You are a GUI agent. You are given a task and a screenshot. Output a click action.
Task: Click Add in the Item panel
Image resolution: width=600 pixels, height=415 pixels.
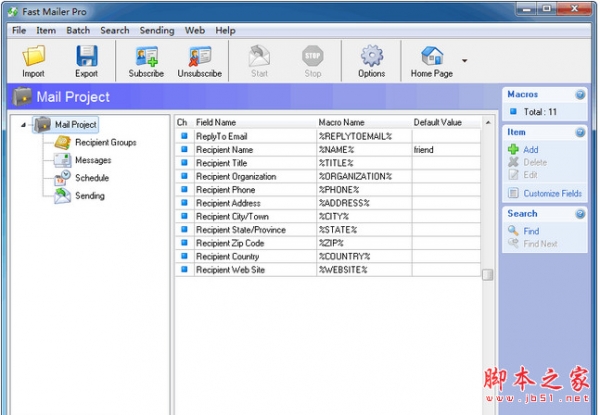[x=531, y=150]
